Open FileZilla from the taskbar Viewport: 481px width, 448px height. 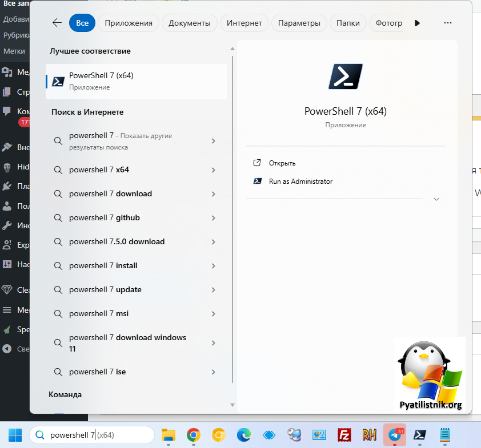coord(344,435)
